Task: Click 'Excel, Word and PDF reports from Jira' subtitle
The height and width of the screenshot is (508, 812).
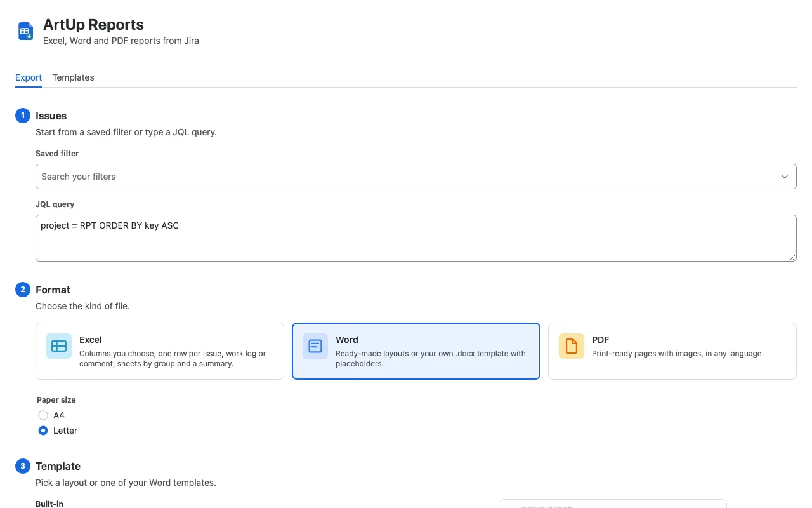Action: [121, 41]
